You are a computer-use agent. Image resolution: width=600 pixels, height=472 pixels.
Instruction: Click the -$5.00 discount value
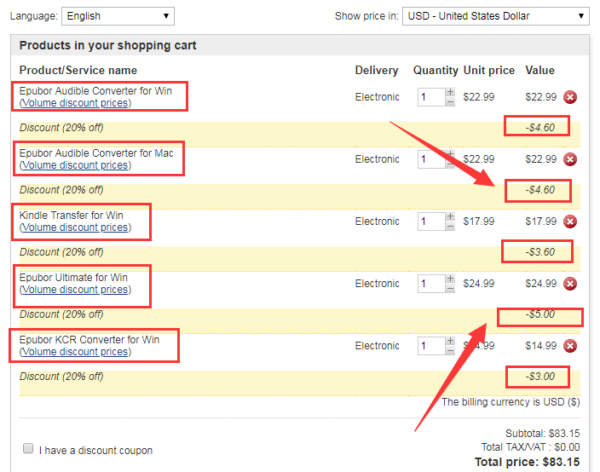pos(540,314)
